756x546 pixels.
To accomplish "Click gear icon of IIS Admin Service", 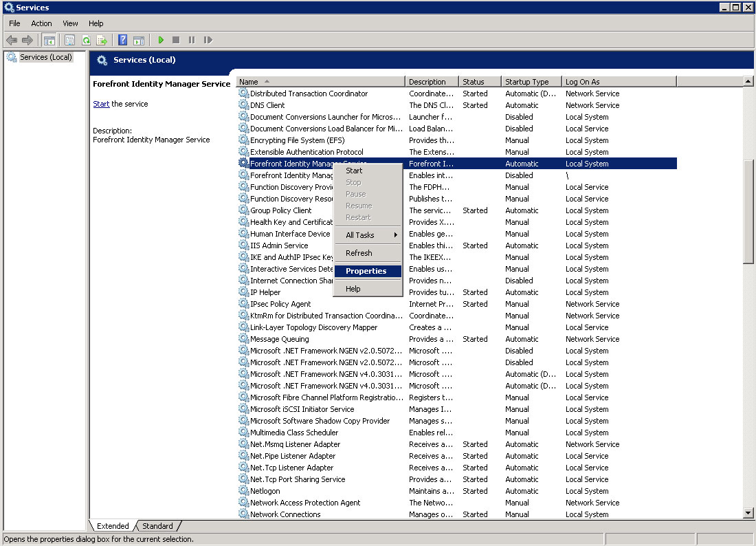I will pyautogui.click(x=244, y=245).
